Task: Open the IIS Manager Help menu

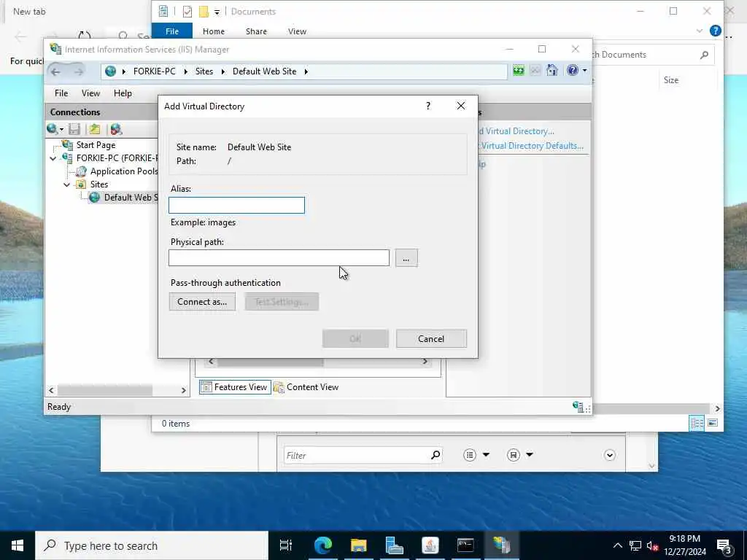Action: tap(123, 93)
